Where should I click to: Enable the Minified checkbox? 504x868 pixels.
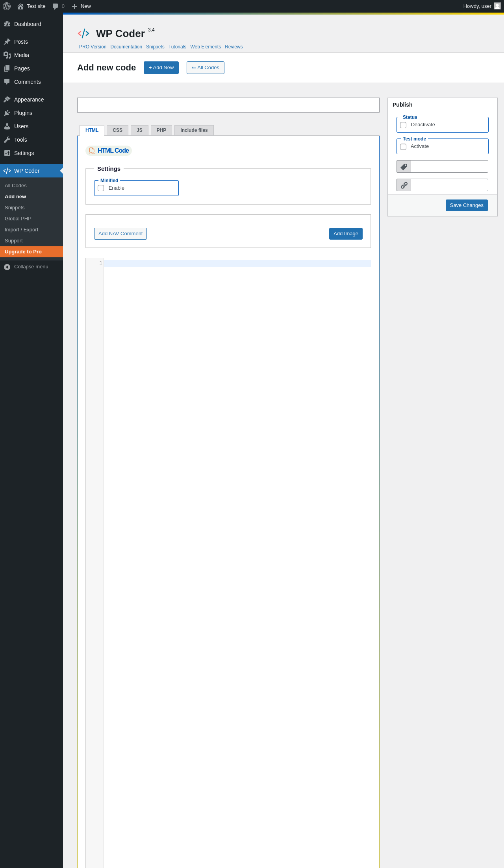tap(101, 188)
